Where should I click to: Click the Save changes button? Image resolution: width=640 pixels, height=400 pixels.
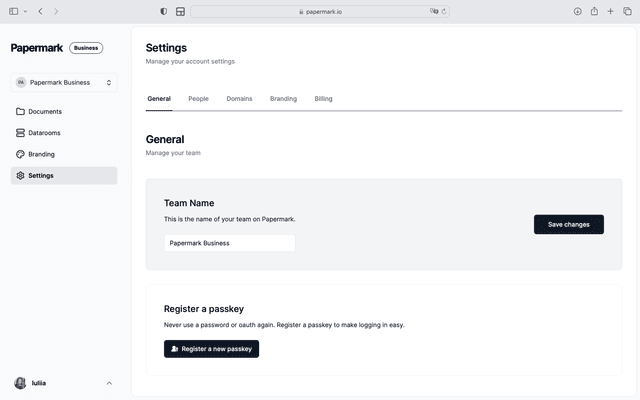click(569, 224)
